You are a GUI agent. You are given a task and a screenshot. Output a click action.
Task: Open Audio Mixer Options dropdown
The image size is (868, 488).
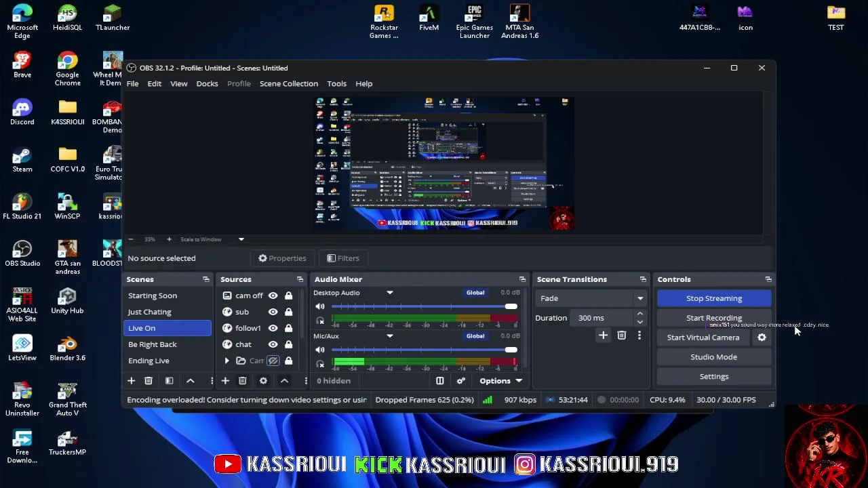coord(501,381)
